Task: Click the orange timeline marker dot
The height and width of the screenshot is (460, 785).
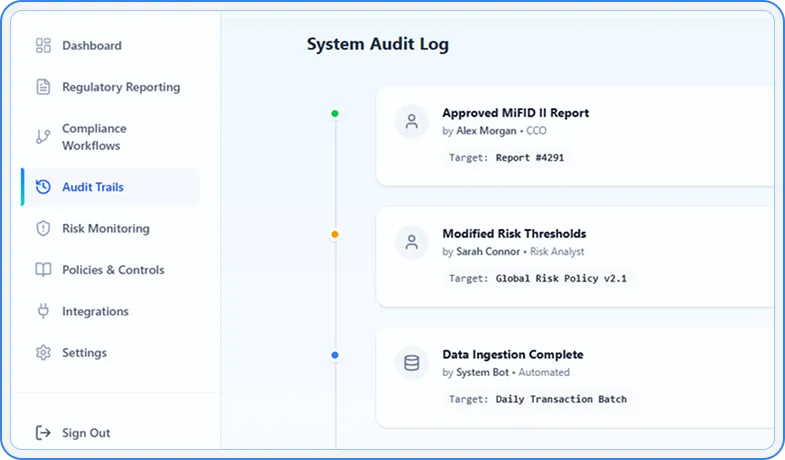Action: (335, 234)
